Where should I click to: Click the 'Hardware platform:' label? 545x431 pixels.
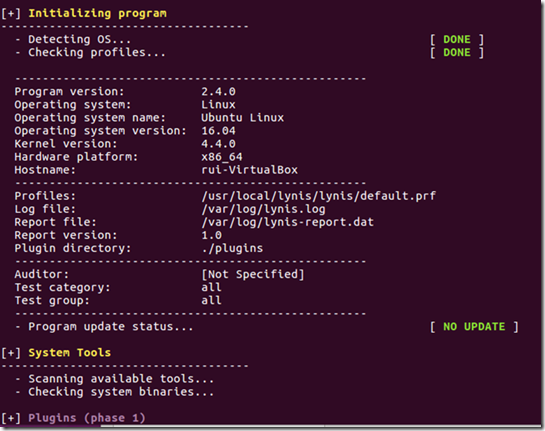pyautogui.click(x=76, y=157)
